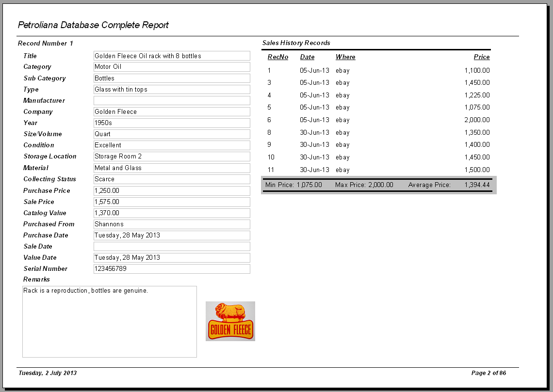Click the Title field 'Golden Fleece Oil rack with 8 bottles'
This screenshot has width=553, height=392.
pyautogui.click(x=172, y=56)
